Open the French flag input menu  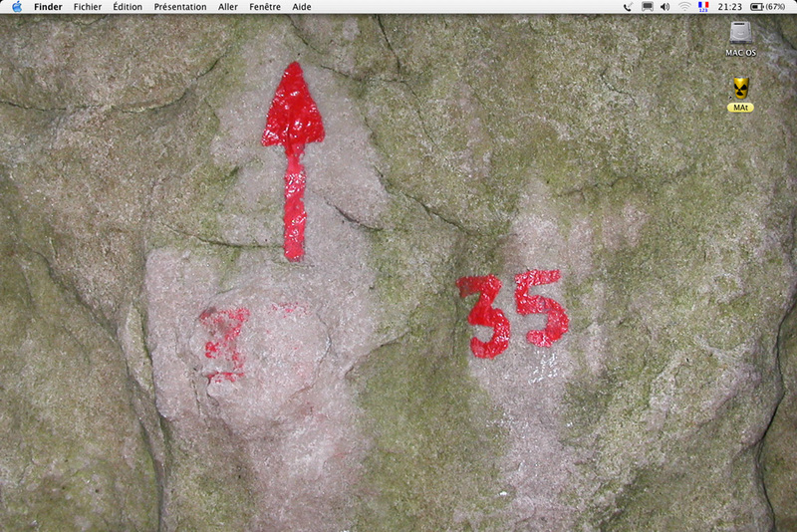pos(703,7)
